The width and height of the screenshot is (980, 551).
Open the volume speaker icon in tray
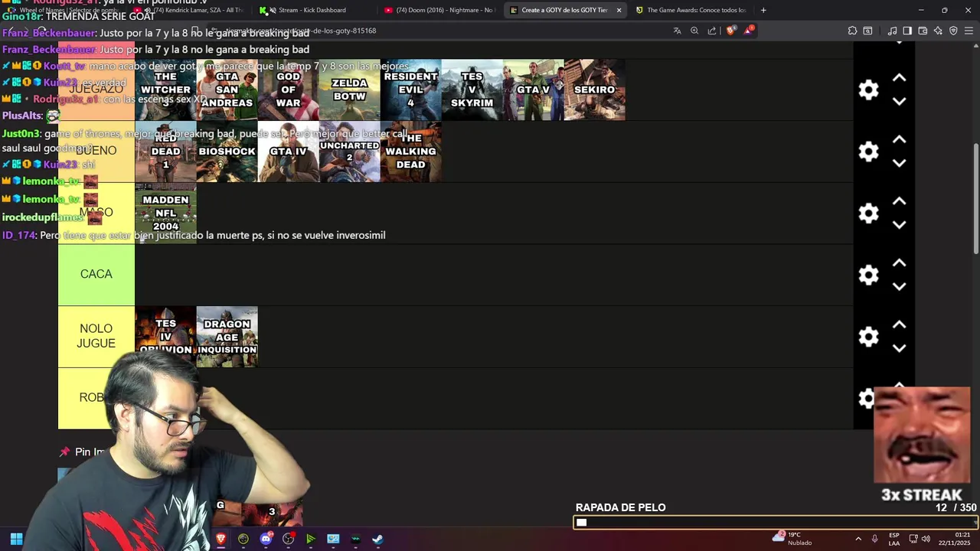pyautogui.click(x=926, y=539)
